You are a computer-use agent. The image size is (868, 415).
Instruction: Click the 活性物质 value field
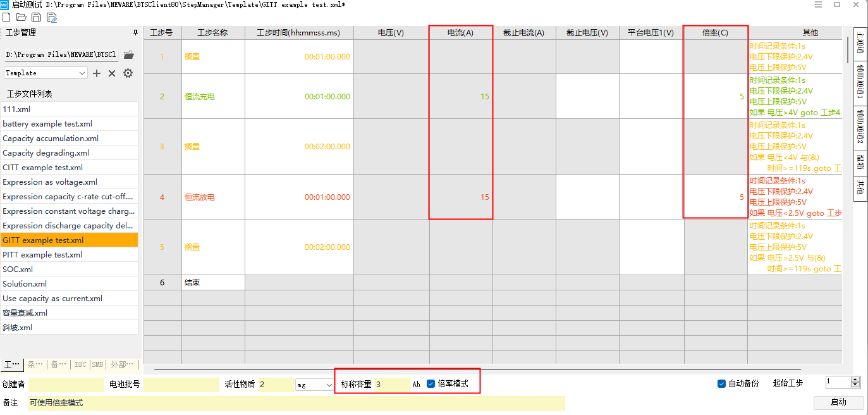(276, 384)
